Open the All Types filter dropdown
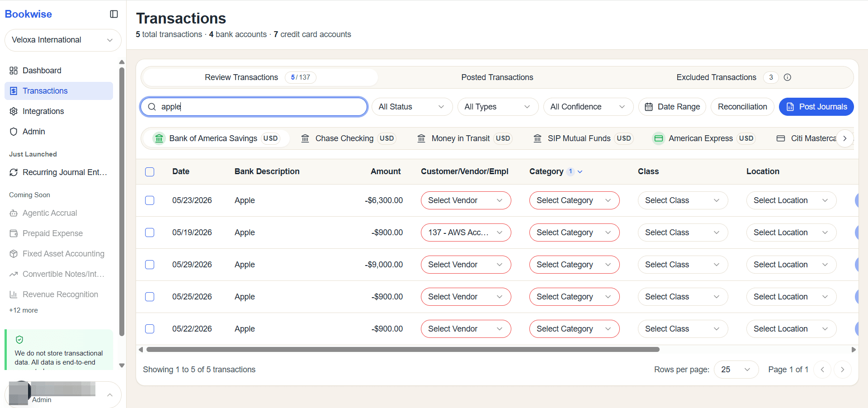The image size is (868, 408). click(x=498, y=107)
